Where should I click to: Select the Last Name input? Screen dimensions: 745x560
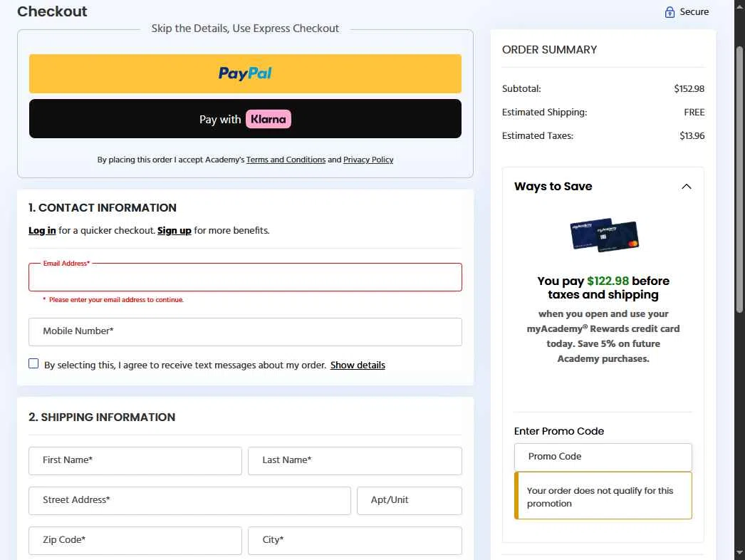coord(355,460)
